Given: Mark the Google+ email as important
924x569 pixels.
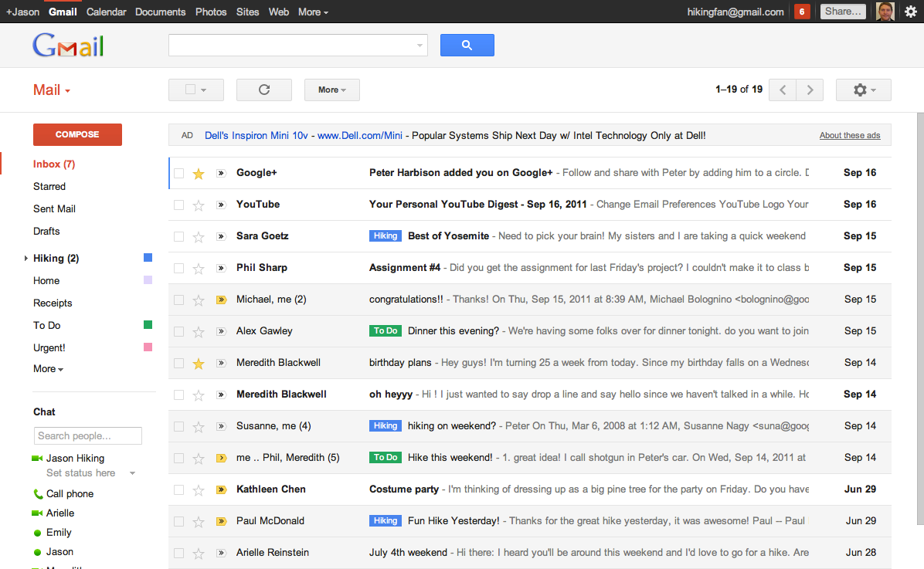Looking at the screenshot, I should tap(222, 173).
